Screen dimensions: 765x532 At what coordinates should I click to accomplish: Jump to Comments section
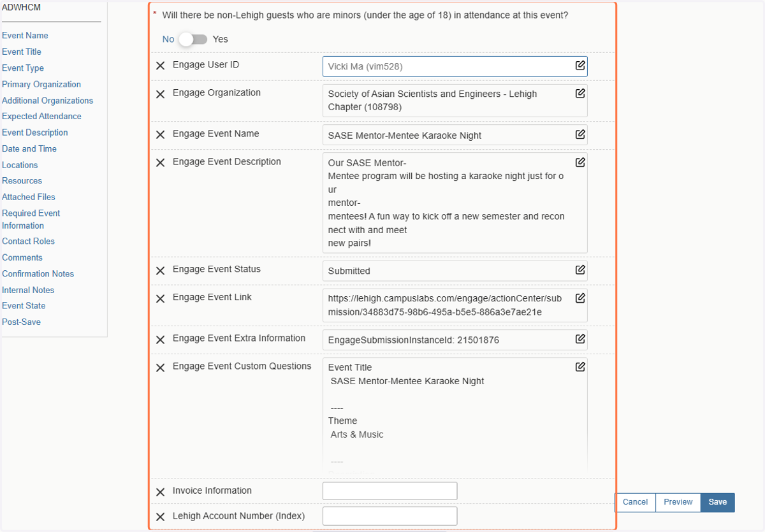click(22, 257)
